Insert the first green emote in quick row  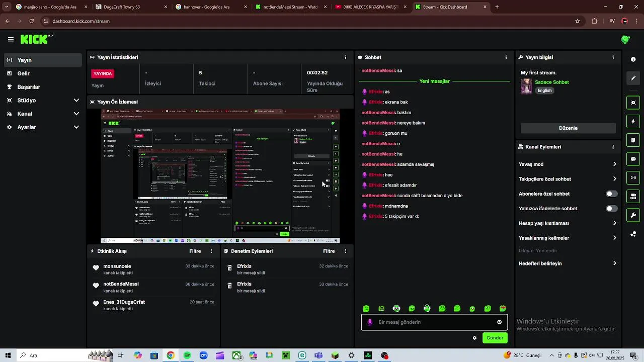[366, 309]
